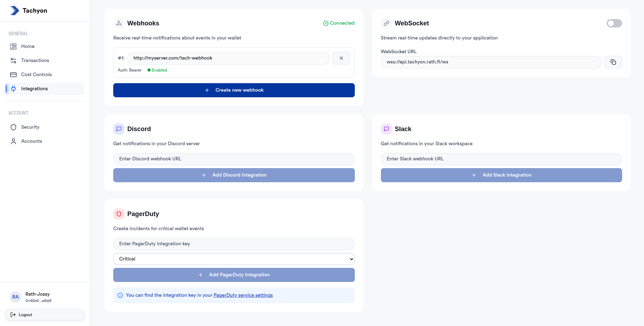Screen dimensions: 644x326
Task: Select the Webhooks panel icon
Action: pos(119,23)
